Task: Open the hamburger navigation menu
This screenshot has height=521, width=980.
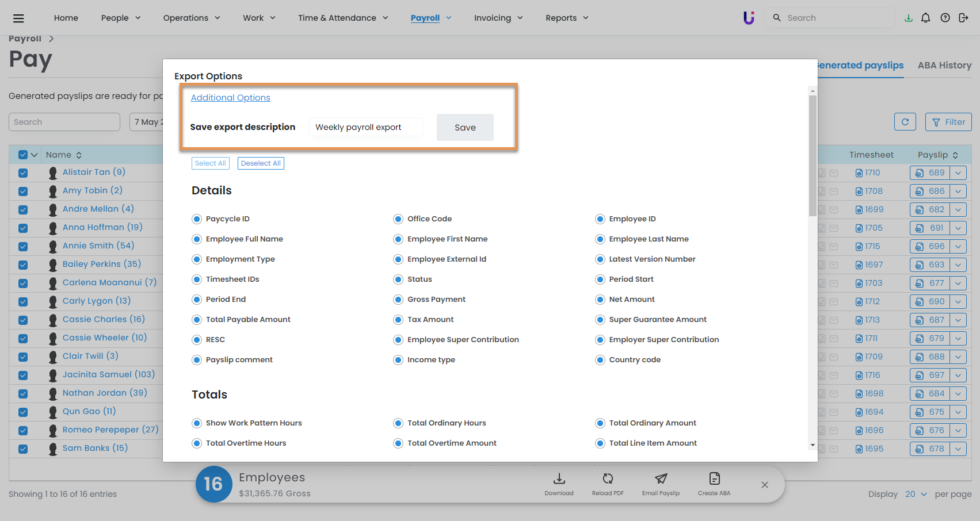Action: pyautogui.click(x=18, y=18)
